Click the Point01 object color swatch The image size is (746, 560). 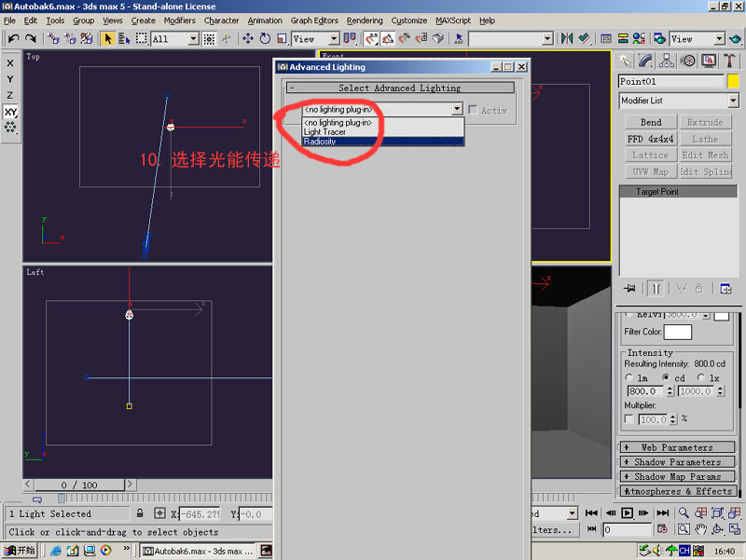[733, 81]
